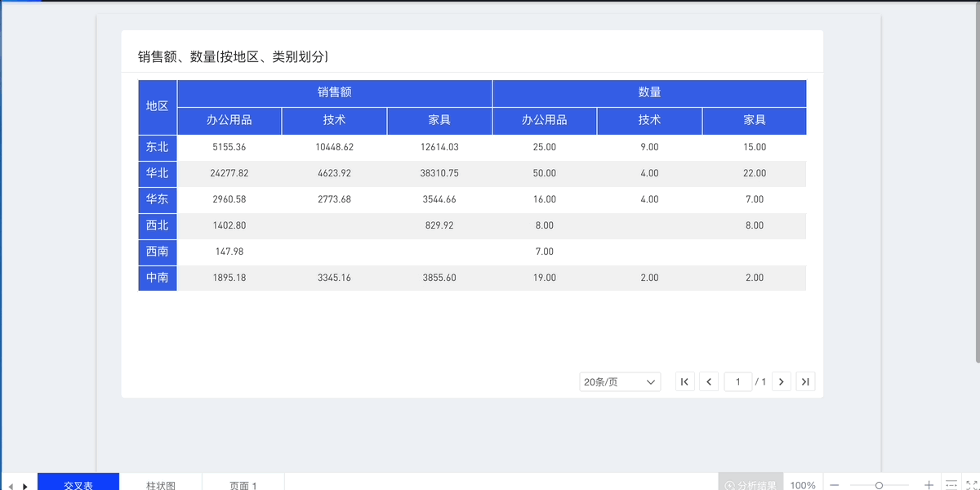Viewport: 980px width, 490px height.
Task: Jump to the first page with pagination icon
Action: 684,381
